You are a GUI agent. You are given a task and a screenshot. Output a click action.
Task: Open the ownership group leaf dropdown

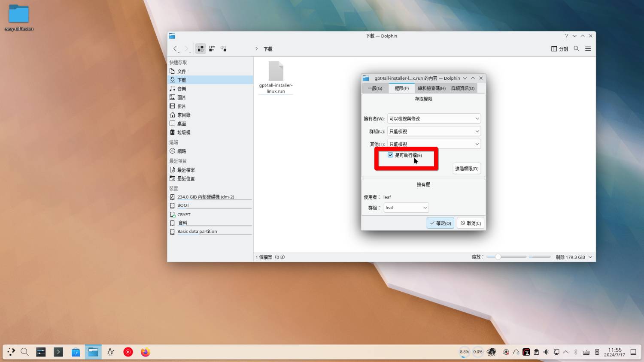point(406,208)
